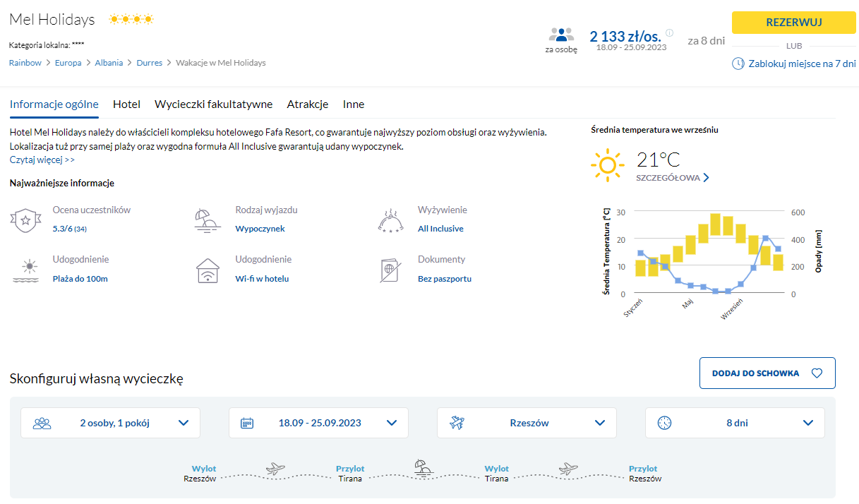The image size is (859, 504).
Task: Click the yellow REZERWUJ button
Action: [x=794, y=23]
